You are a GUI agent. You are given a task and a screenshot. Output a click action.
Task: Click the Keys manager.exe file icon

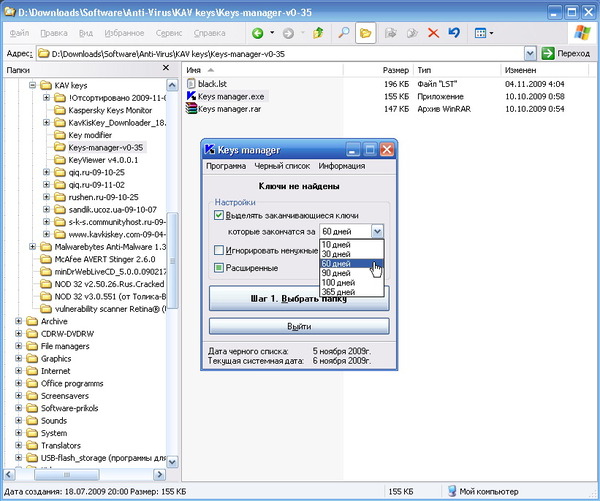click(x=191, y=96)
